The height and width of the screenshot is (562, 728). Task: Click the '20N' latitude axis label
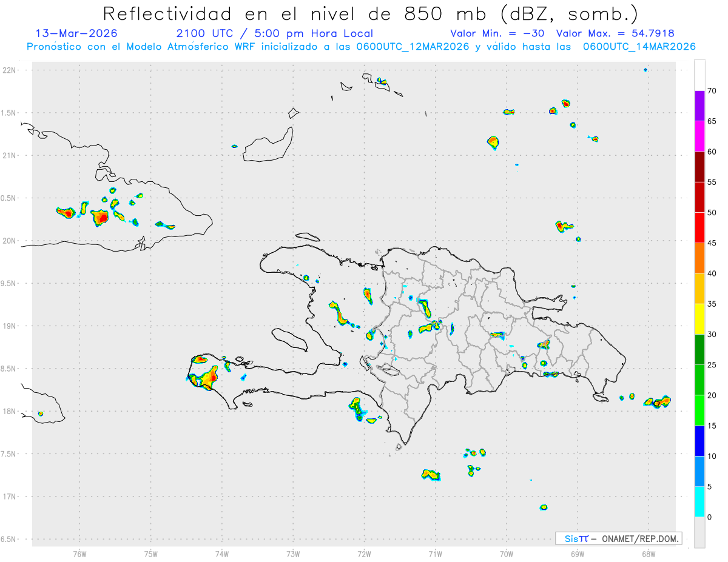point(10,241)
